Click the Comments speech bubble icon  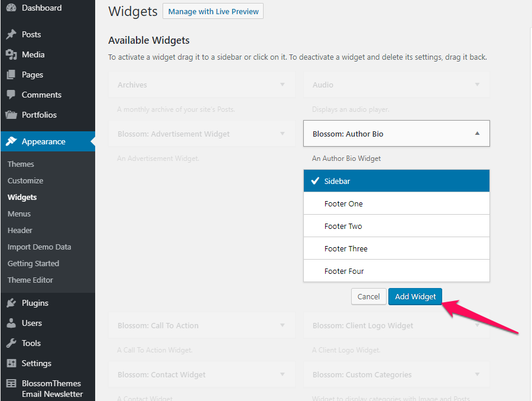pos(11,95)
